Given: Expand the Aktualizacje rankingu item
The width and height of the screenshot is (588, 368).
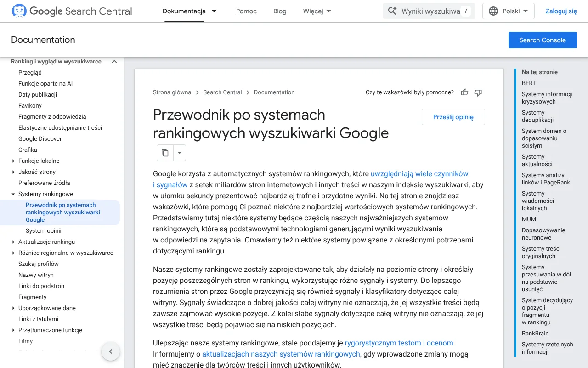Looking at the screenshot, I should point(13,242).
